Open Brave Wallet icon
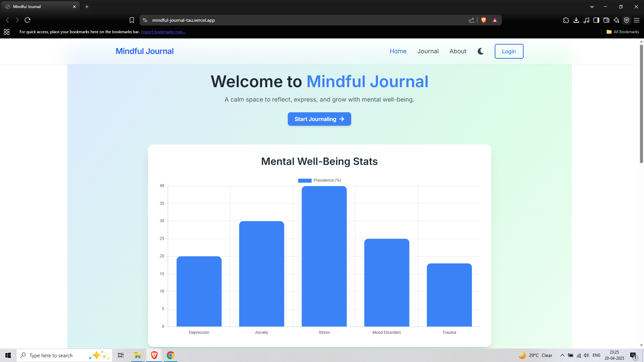The width and height of the screenshot is (644, 362). tap(606, 20)
